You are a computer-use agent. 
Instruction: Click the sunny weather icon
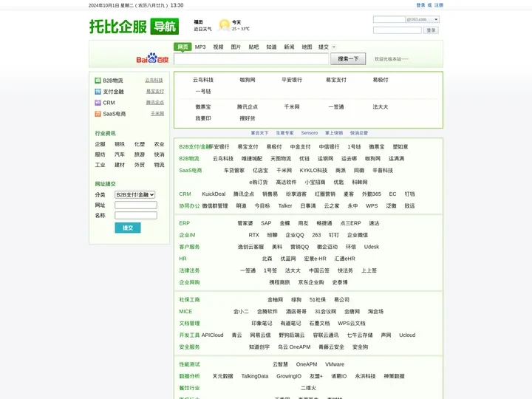point(224,25)
